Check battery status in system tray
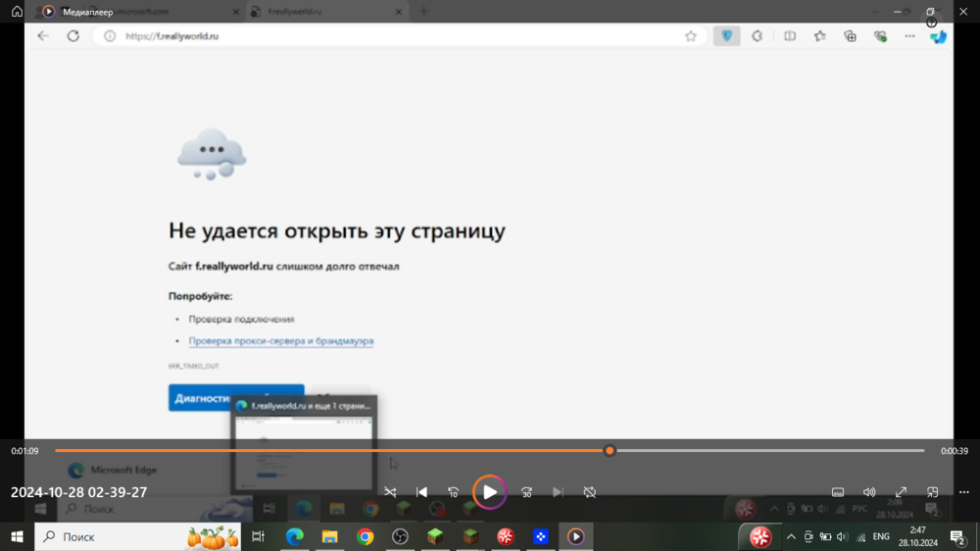Screen dimensions: 980x551 click(x=825, y=536)
